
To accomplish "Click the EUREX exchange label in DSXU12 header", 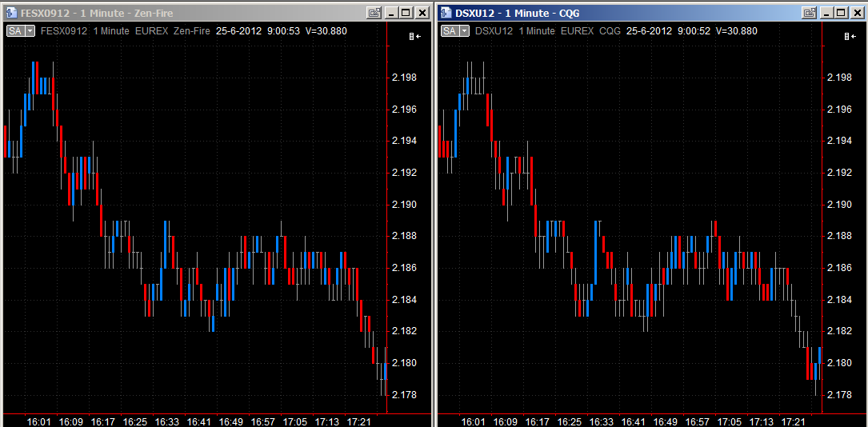I will pos(578,31).
